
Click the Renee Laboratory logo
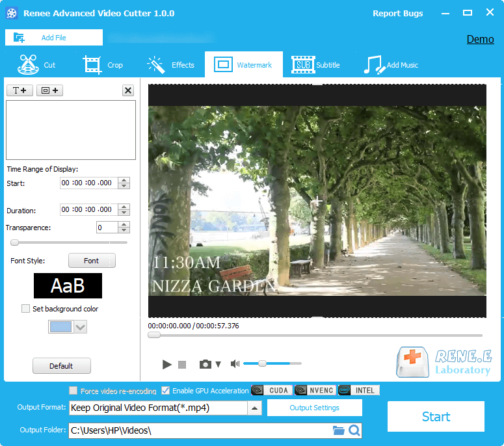[445, 362]
